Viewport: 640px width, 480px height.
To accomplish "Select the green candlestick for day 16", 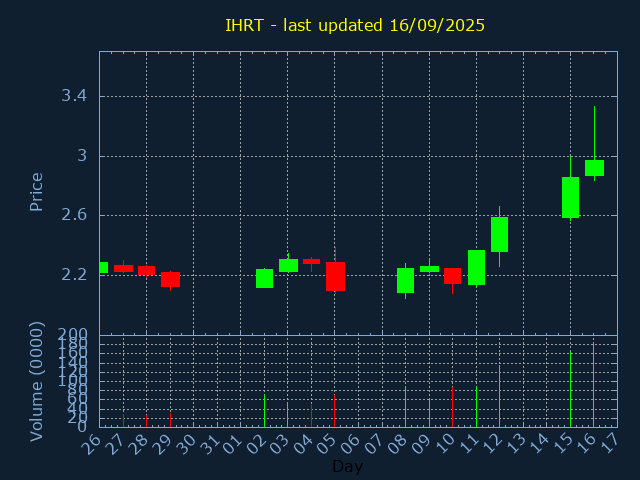I will tap(594, 168).
